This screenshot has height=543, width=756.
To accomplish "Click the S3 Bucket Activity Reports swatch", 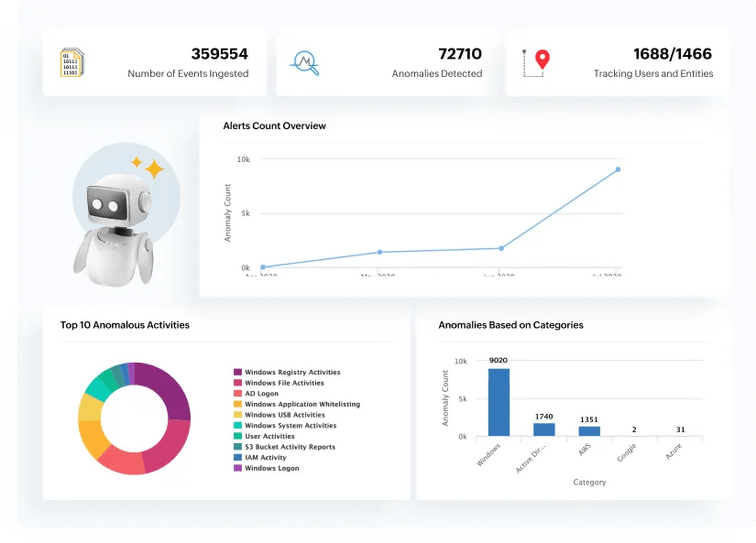I will click(237, 447).
